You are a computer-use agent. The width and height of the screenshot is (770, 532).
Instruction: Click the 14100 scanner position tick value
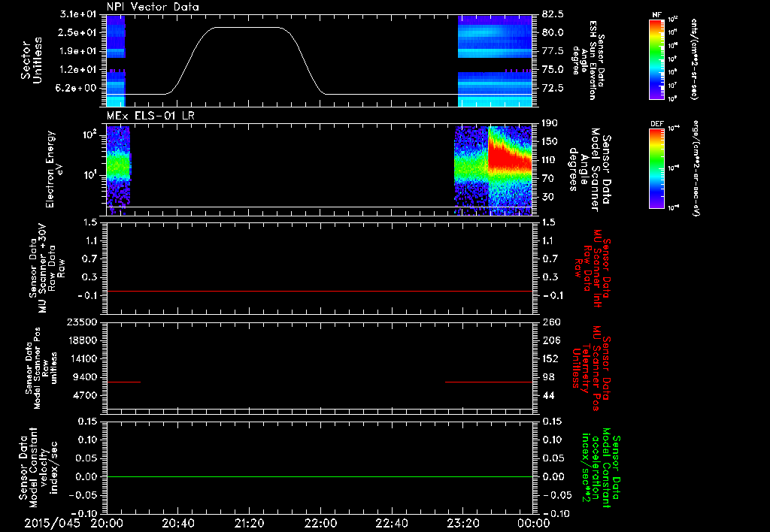tap(83, 358)
